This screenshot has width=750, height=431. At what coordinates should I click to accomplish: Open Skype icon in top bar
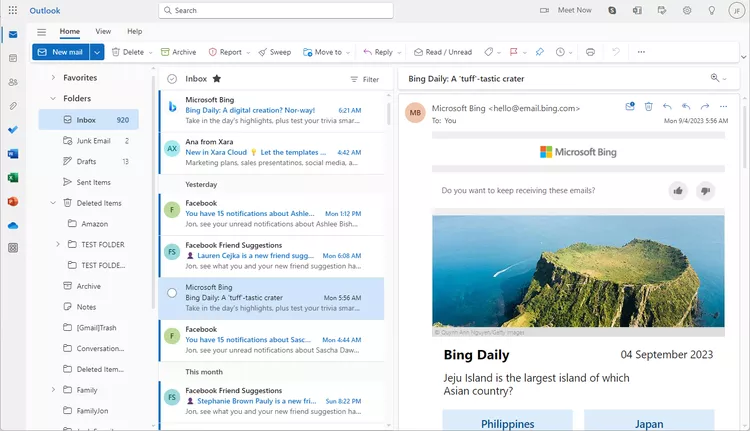click(x=612, y=10)
